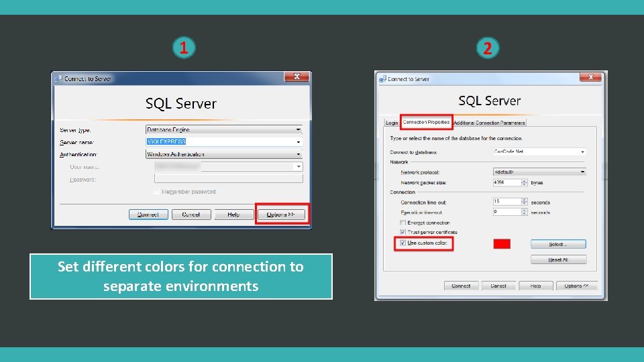Viewport: 644px width, 362px height.
Task: Open the Additional Connection Parameters tab
Action: 489,123
